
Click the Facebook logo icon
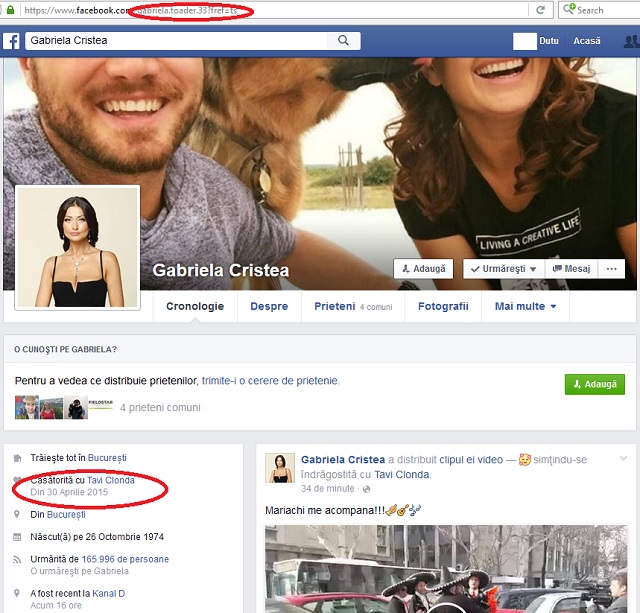(12, 41)
